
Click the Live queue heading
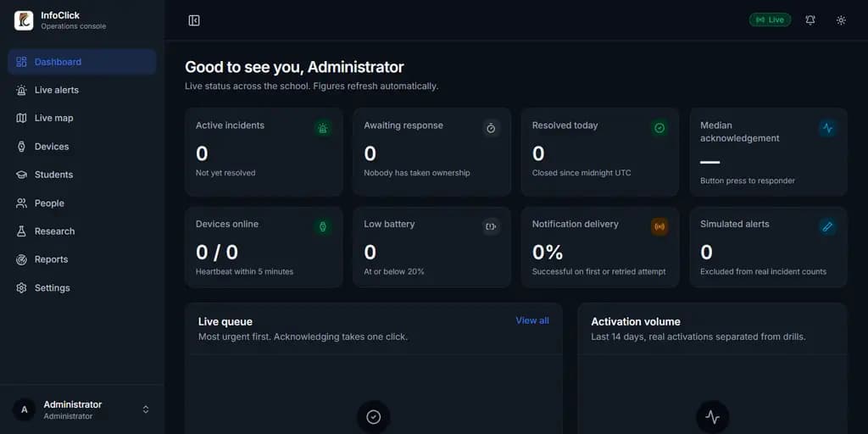pos(225,321)
